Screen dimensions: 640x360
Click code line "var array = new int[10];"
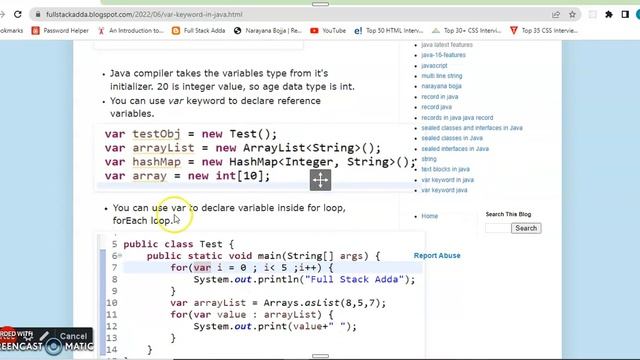coord(187,176)
